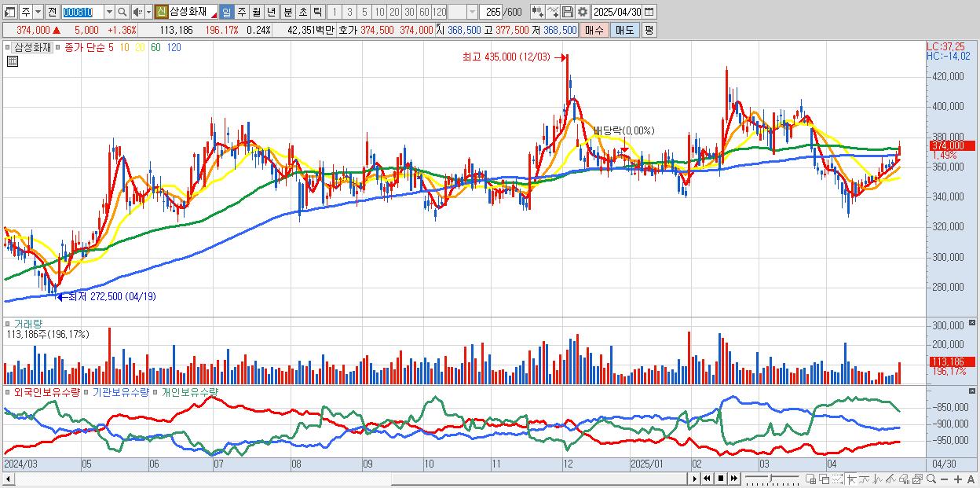Click the green 신 badge icon
Viewport: 980px width, 488px height.
point(161,13)
